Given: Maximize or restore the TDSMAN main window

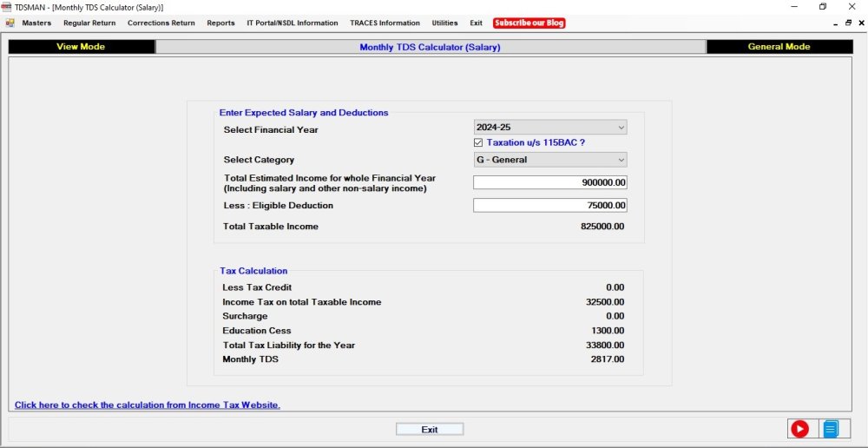Looking at the screenshot, I should pyautogui.click(x=823, y=7).
